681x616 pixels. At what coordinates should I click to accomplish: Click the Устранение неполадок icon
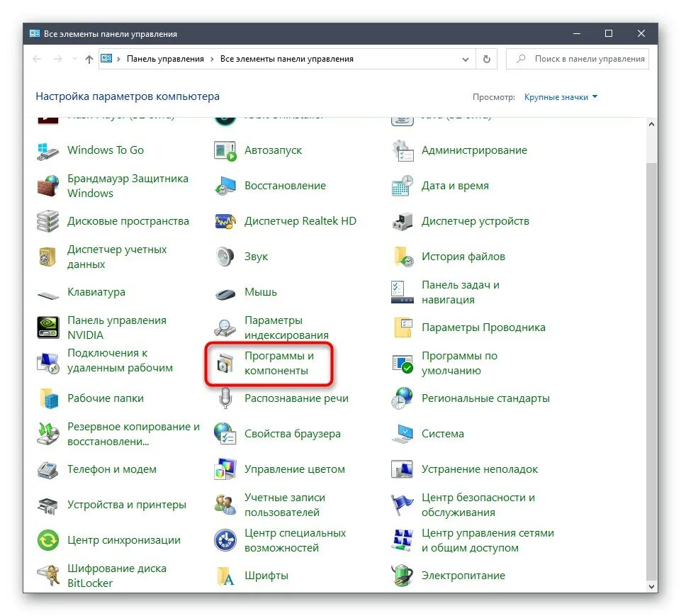point(403,469)
